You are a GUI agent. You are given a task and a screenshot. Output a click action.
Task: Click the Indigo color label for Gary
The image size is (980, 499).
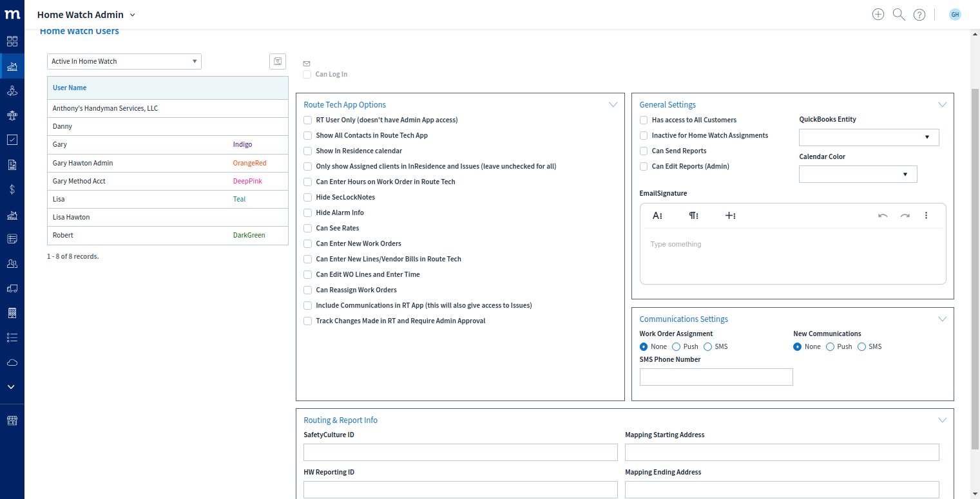point(242,144)
